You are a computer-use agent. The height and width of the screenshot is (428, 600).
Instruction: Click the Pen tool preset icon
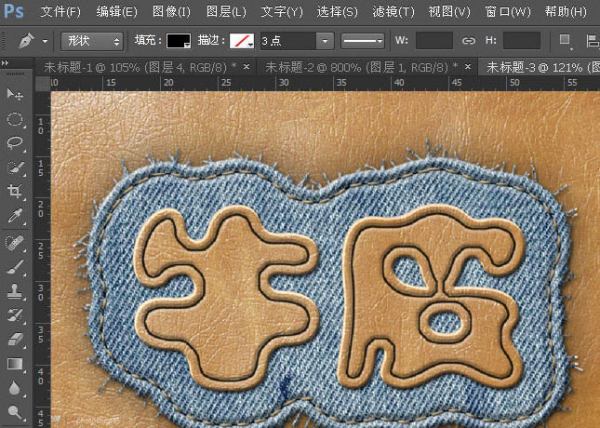26,41
